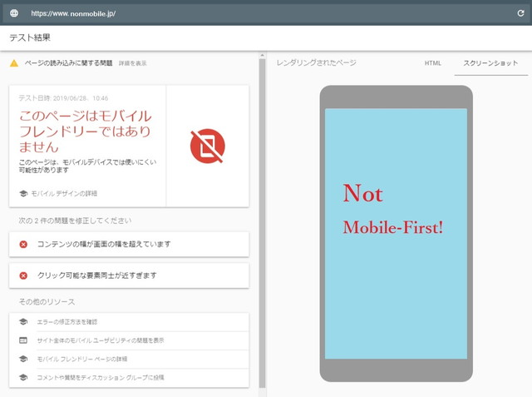Open 詳細を表示 for page loading issues
The width and height of the screenshot is (532, 397).
pos(132,63)
